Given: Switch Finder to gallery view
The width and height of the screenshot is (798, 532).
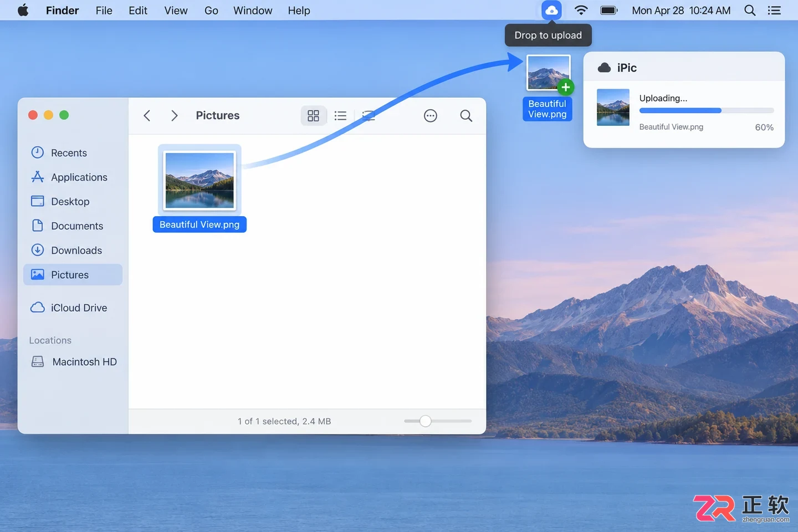Looking at the screenshot, I should pos(369,115).
